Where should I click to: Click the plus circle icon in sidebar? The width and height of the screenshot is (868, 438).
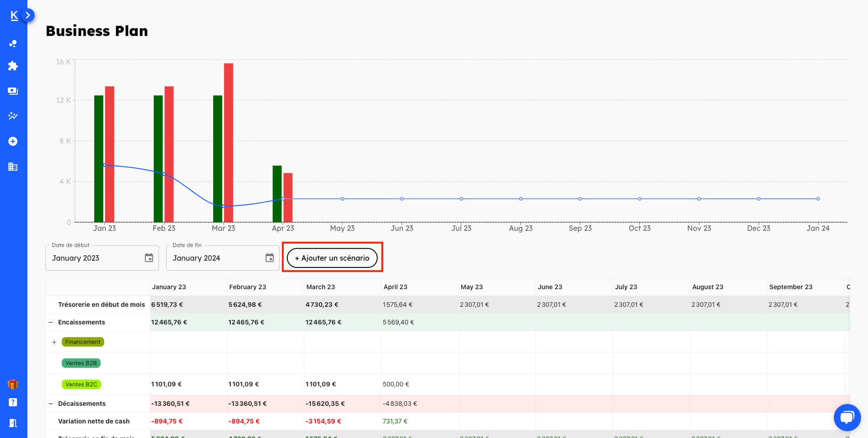click(13, 142)
